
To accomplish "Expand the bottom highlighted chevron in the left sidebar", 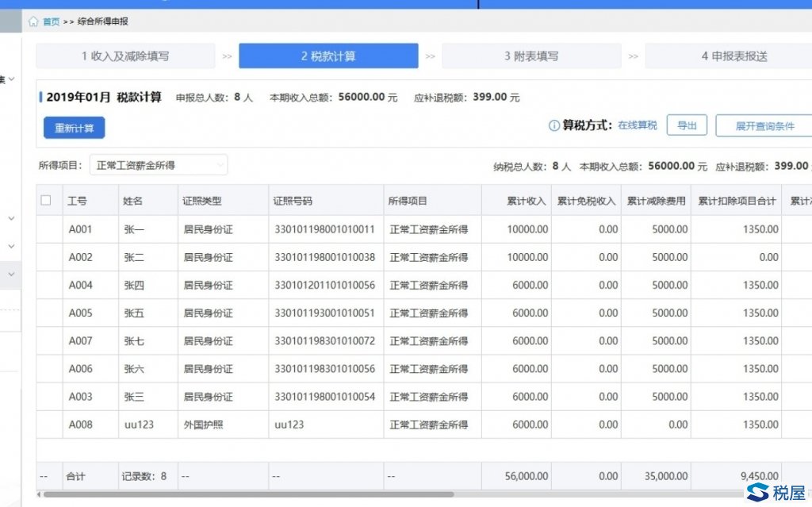I will pos(11,275).
